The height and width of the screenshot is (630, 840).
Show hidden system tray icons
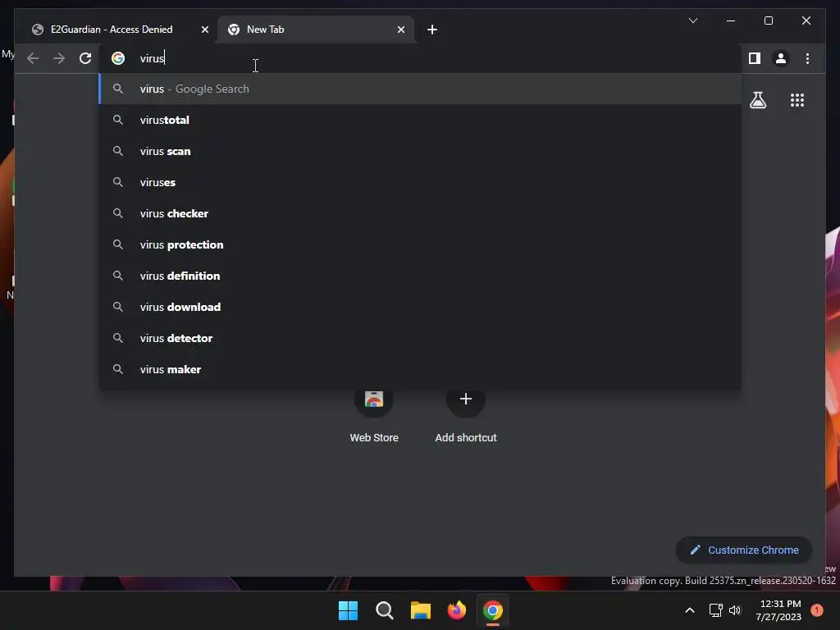pos(689,610)
